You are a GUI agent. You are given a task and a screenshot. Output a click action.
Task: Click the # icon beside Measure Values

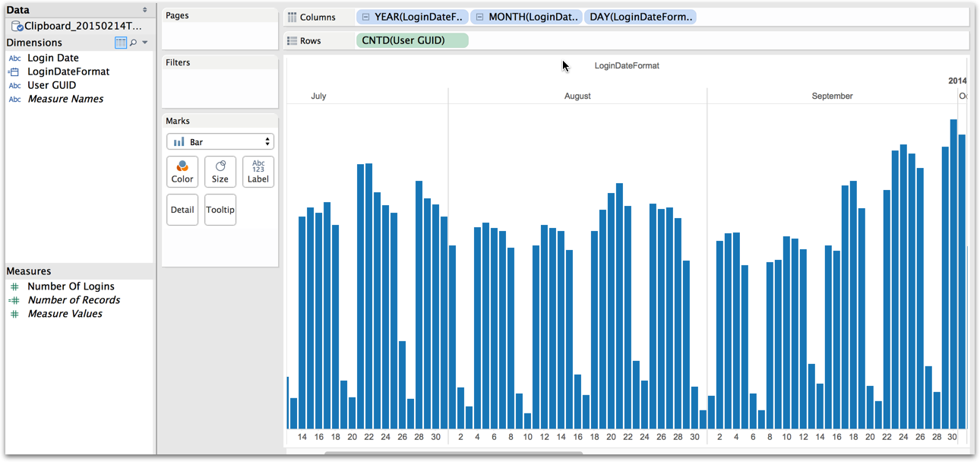[x=14, y=314]
